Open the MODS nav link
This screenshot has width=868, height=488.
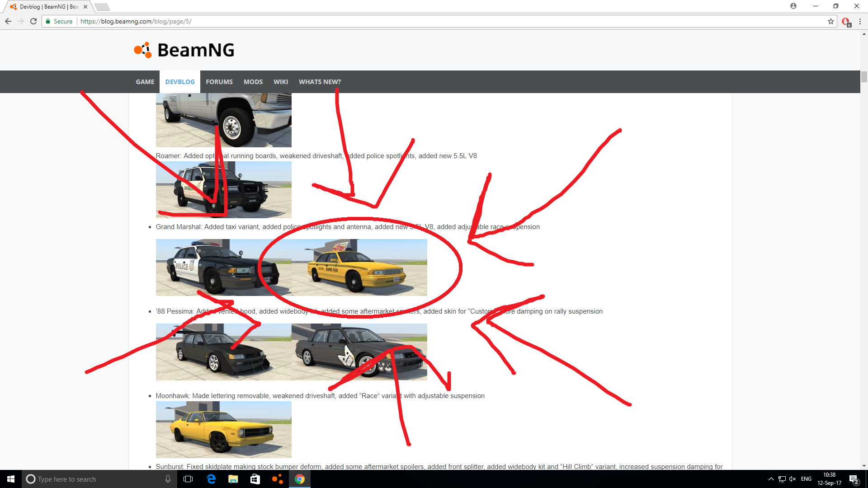(253, 82)
